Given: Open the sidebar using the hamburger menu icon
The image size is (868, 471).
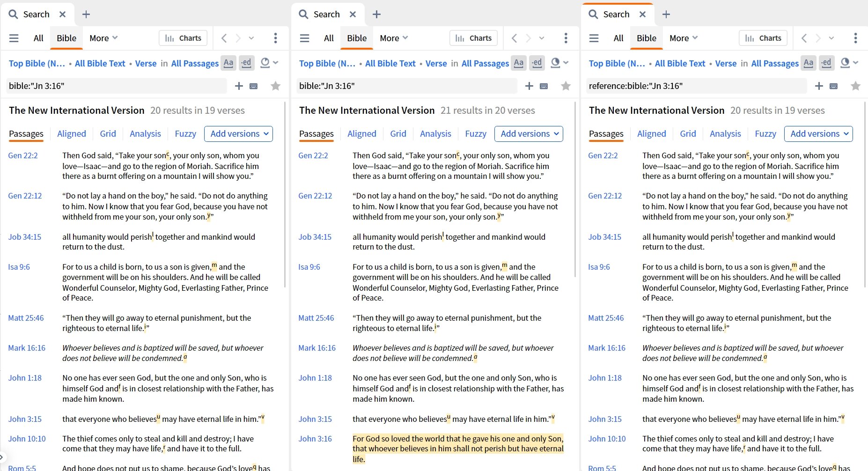Looking at the screenshot, I should (x=14, y=38).
